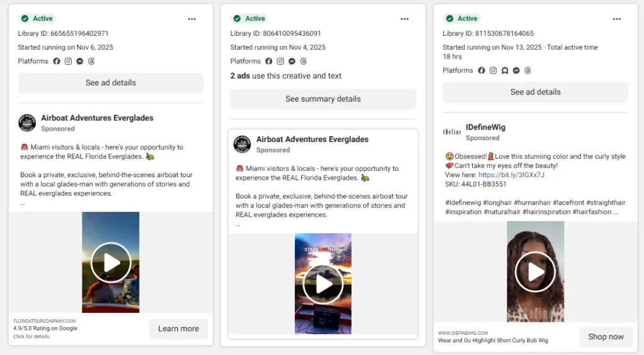Click the #naturalhair hashtag
The height and width of the screenshot is (355, 644).
pyautogui.click(x=502, y=212)
